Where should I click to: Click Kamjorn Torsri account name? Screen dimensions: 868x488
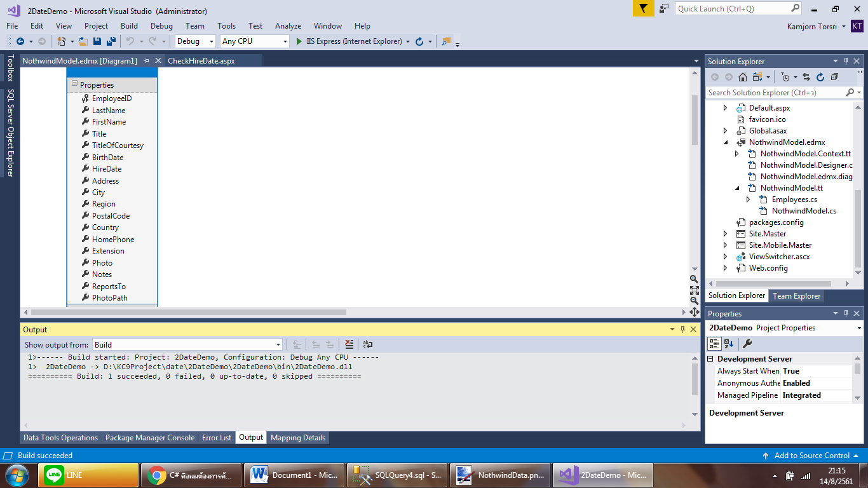812,26
